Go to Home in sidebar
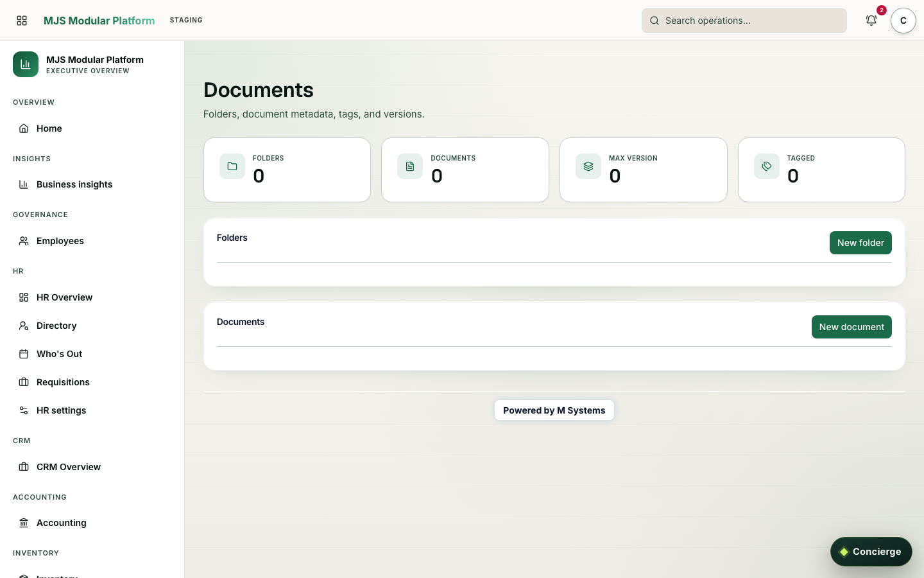Screen dimensions: 924x578 pyautogui.click(x=92, y=128)
